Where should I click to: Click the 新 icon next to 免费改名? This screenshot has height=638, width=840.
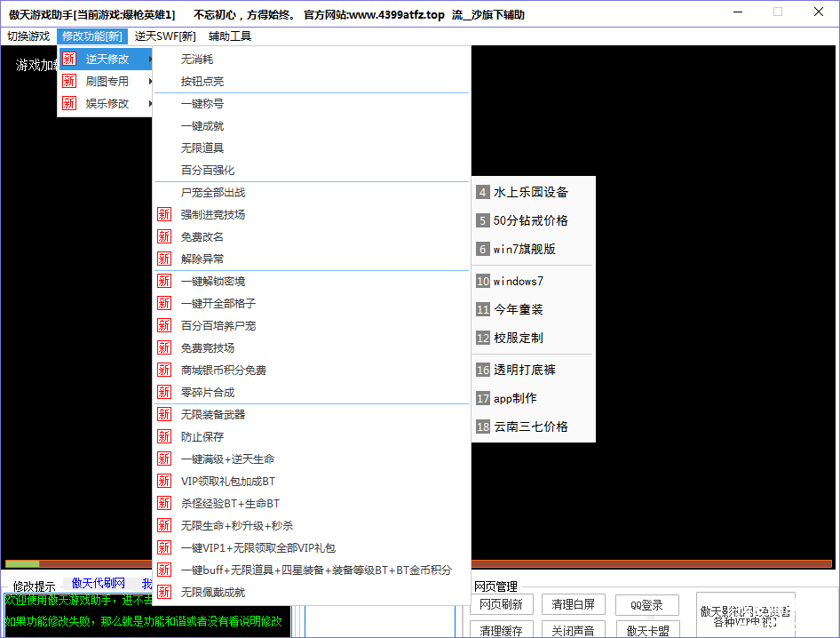[x=164, y=236]
